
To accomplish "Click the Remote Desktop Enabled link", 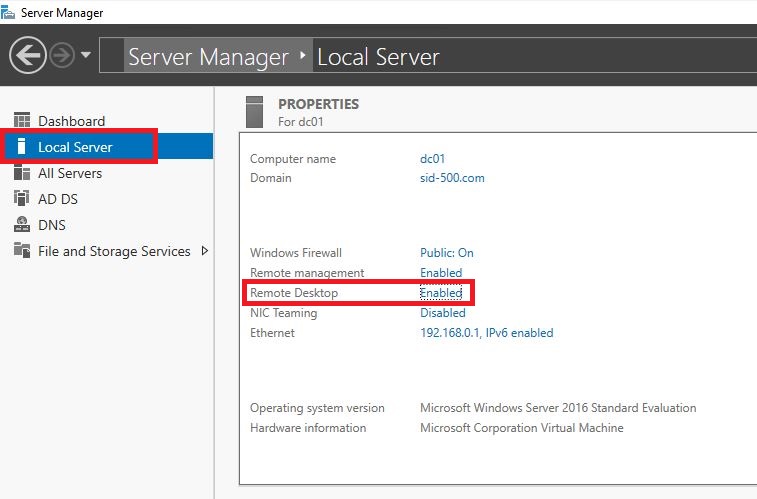I will pos(441,293).
